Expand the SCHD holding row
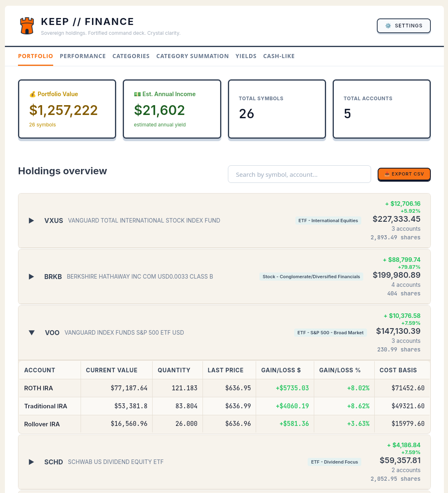 point(31,462)
